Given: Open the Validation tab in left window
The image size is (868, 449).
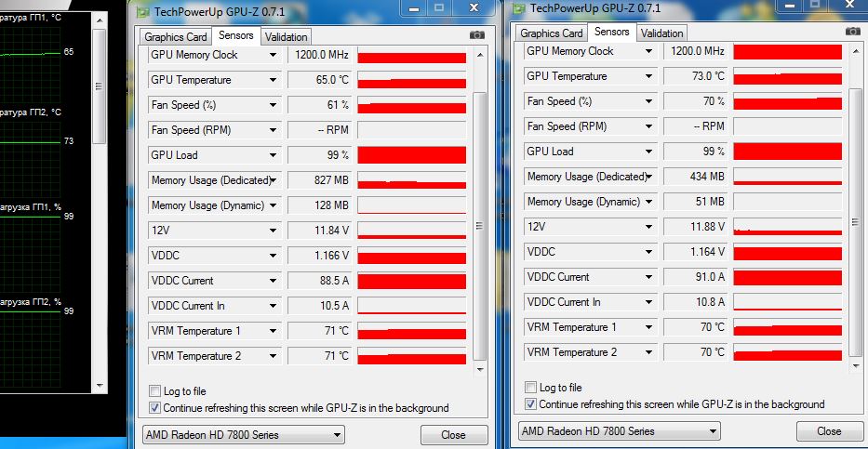Looking at the screenshot, I should [286, 37].
